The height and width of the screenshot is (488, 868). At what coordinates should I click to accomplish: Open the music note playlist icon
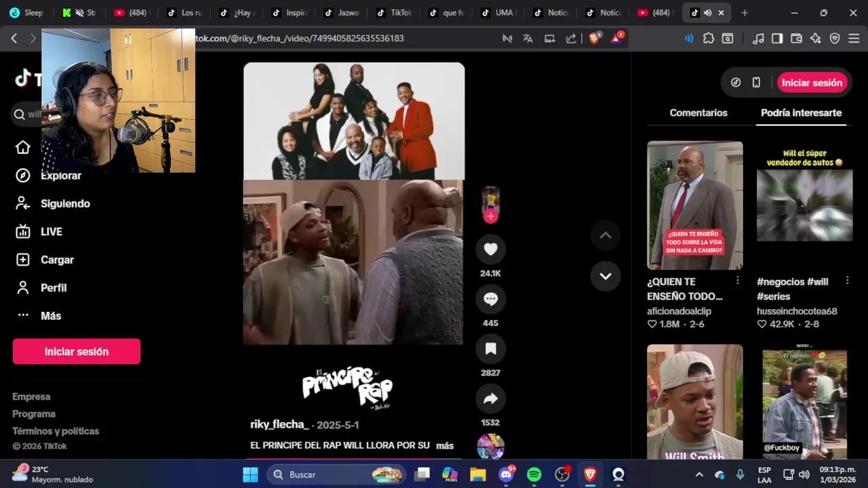point(758,39)
